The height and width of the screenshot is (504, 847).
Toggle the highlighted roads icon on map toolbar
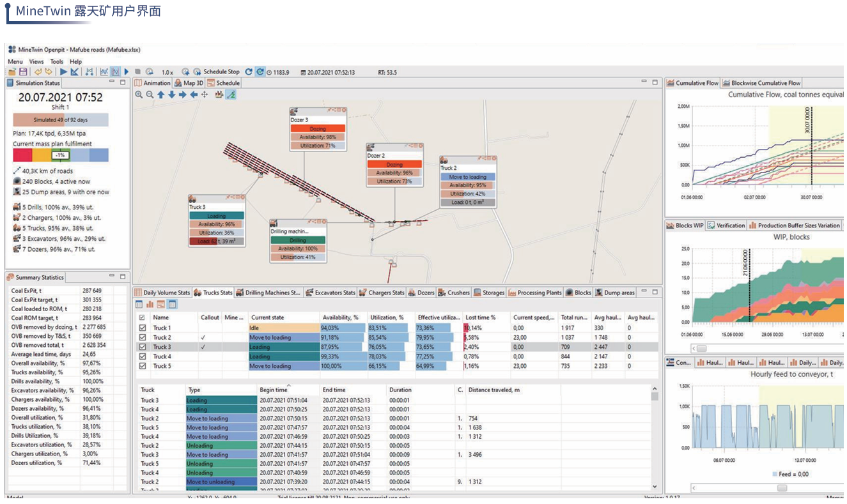click(231, 95)
